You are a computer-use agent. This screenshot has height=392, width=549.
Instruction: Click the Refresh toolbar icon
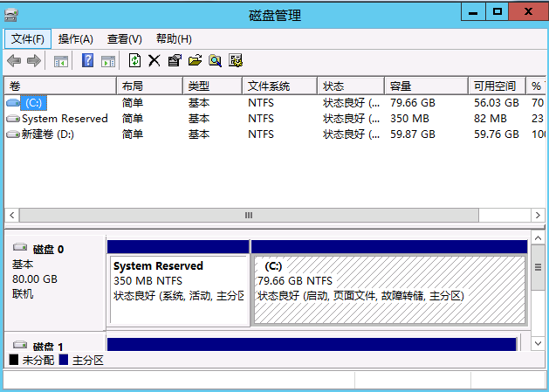(x=134, y=60)
